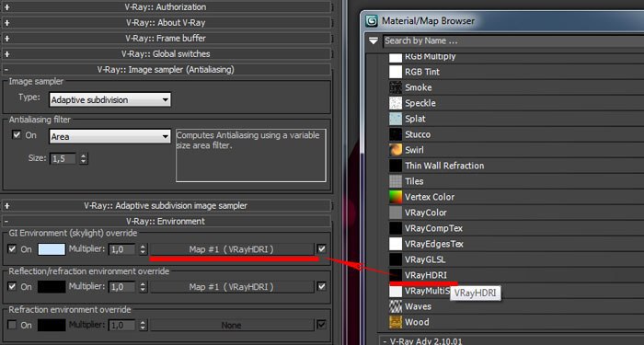Select the VRayCompTex map icon
This screenshot has height=345, width=644.
[x=395, y=228]
